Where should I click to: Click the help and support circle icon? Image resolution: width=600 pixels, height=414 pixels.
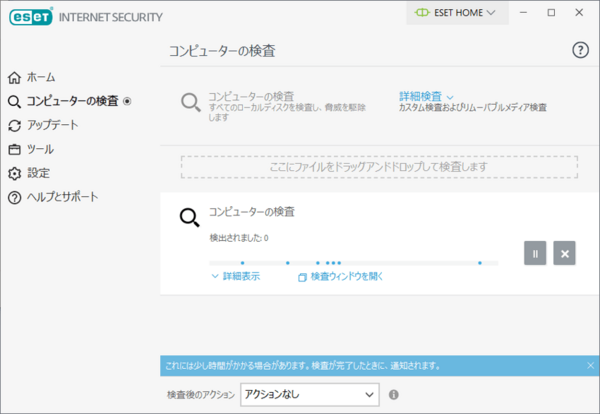[x=14, y=198]
